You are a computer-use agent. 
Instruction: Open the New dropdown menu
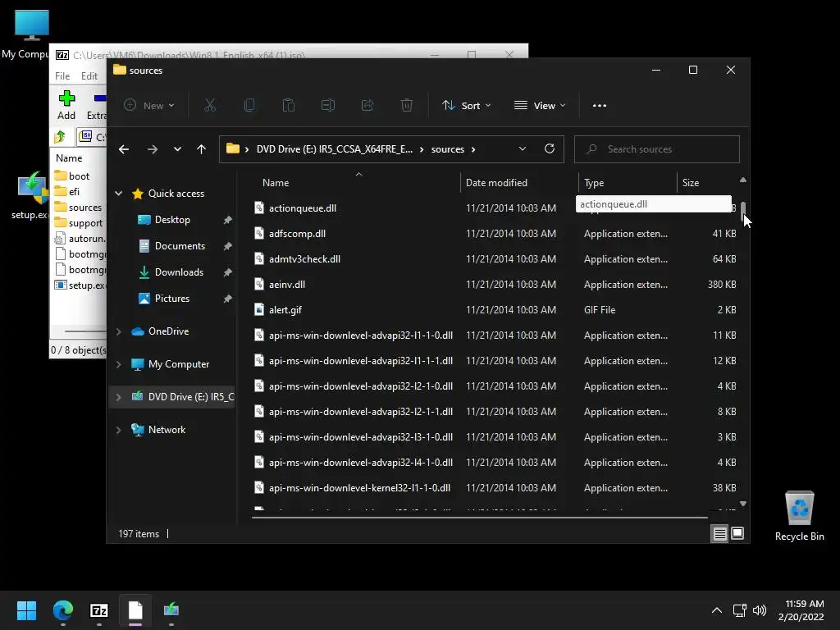click(149, 106)
